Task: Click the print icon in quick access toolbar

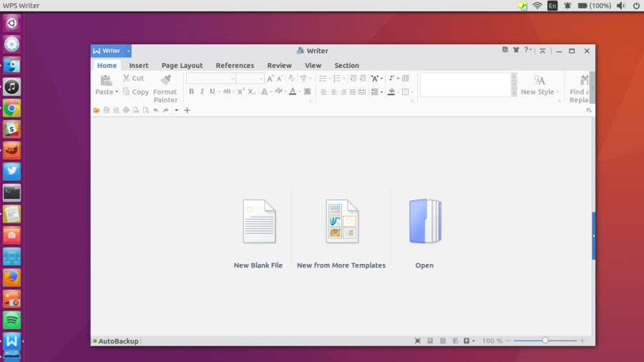Action: point(126,110)
